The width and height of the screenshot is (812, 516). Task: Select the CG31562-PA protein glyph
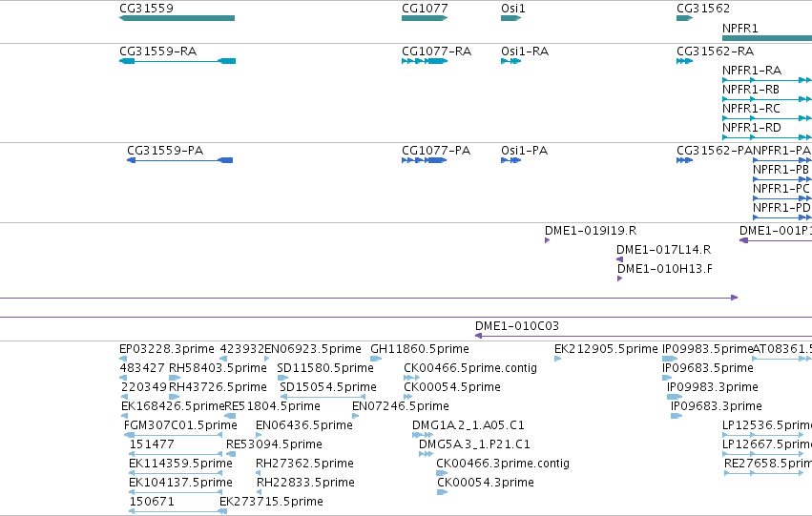point(684,160)
